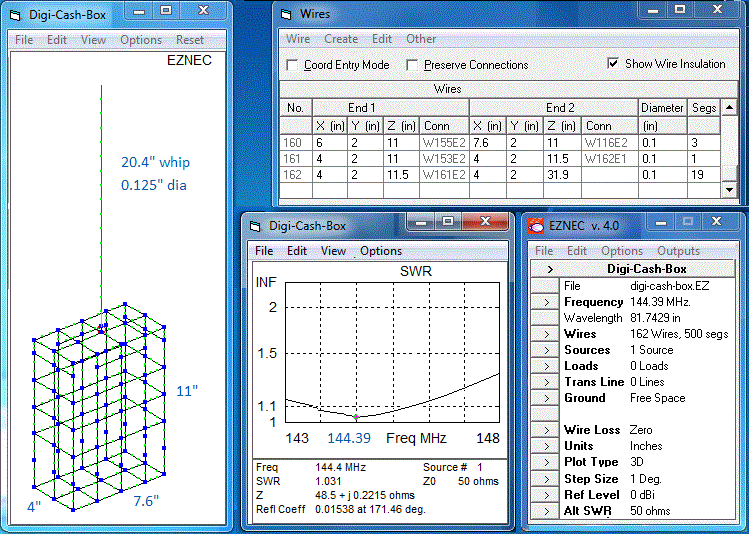
Task: Click the Wires table scroll up arrow
Action: tap(729, 106)
